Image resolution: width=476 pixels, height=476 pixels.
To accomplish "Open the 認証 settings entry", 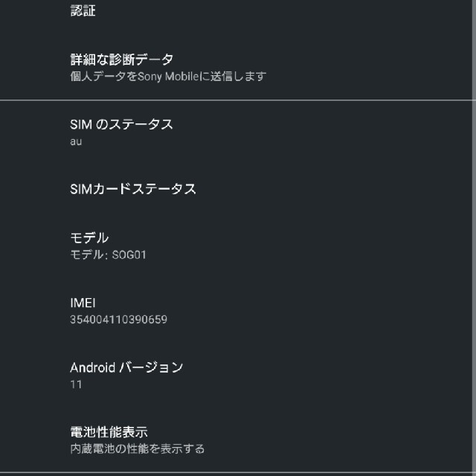I will click(237, 11).
